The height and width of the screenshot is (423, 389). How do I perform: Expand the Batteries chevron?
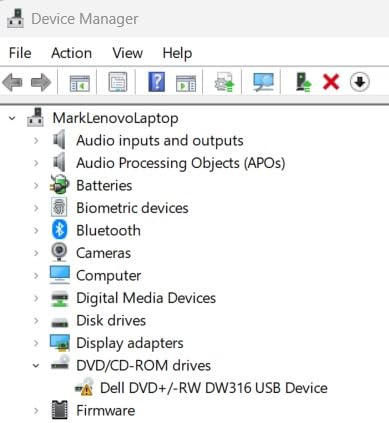tap(36, 185)
